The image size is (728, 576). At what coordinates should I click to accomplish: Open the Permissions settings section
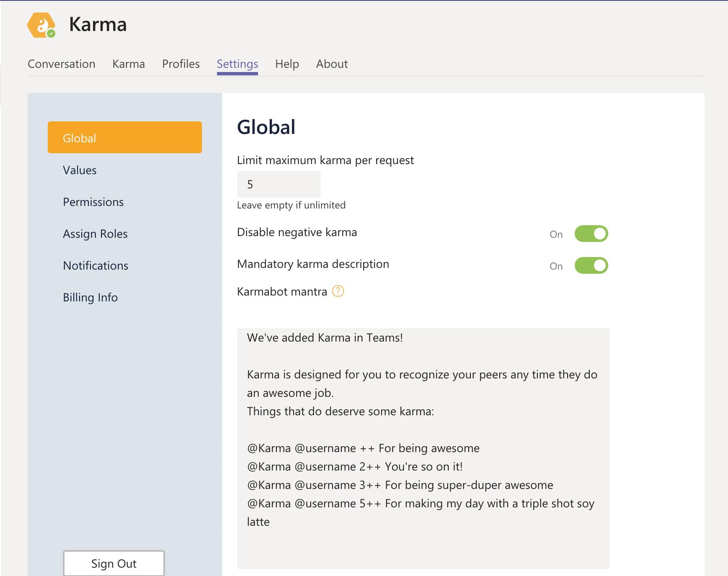tap(93, 202)
